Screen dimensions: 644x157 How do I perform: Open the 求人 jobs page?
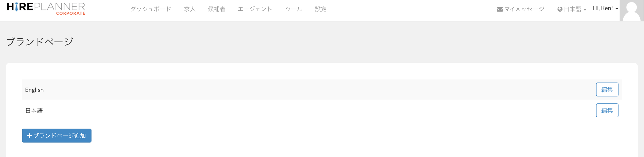click(x=189, y=9)
